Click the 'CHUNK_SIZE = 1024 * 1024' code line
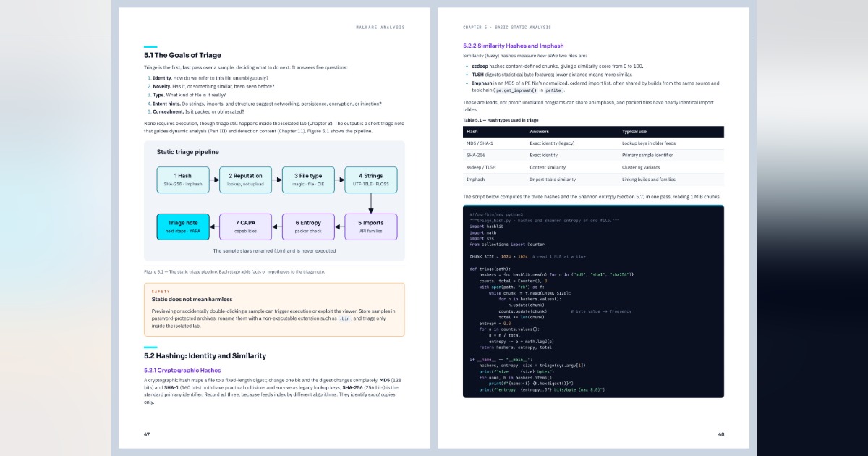 498,256
